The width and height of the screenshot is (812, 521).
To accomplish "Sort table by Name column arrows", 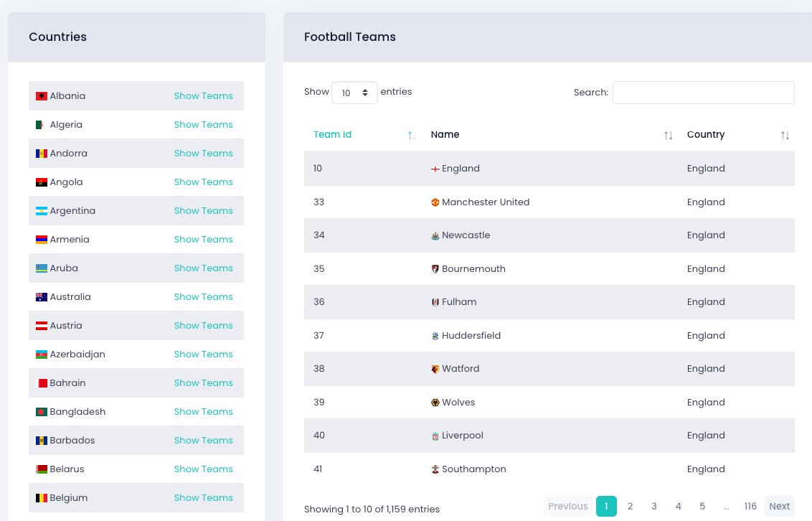I will click(668, 135).
